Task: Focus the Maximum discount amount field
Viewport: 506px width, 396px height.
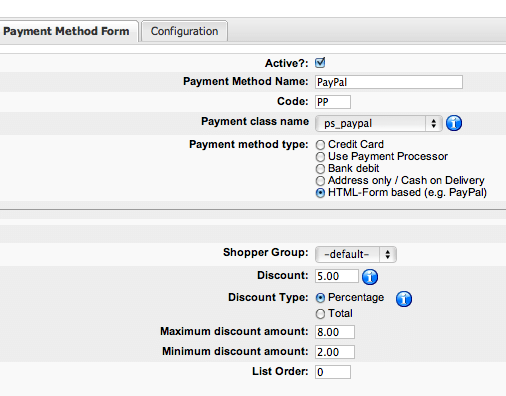Action: pyautogui.click(x=335, y=332)
